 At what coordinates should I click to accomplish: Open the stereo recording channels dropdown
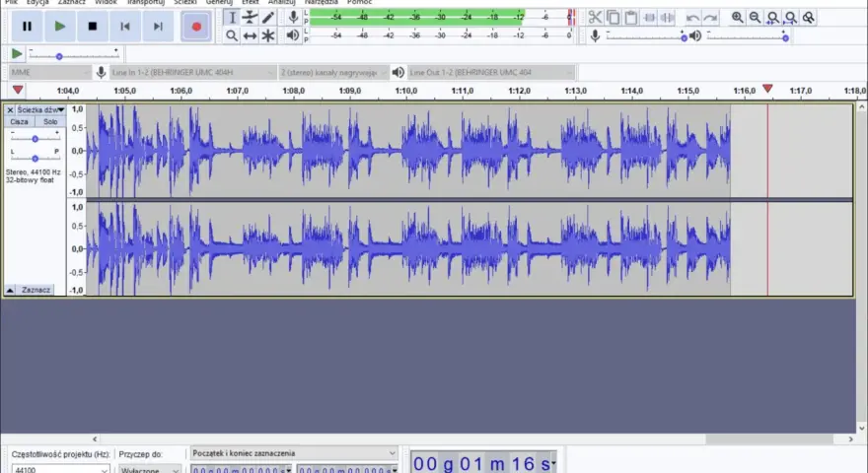point(333,73)
